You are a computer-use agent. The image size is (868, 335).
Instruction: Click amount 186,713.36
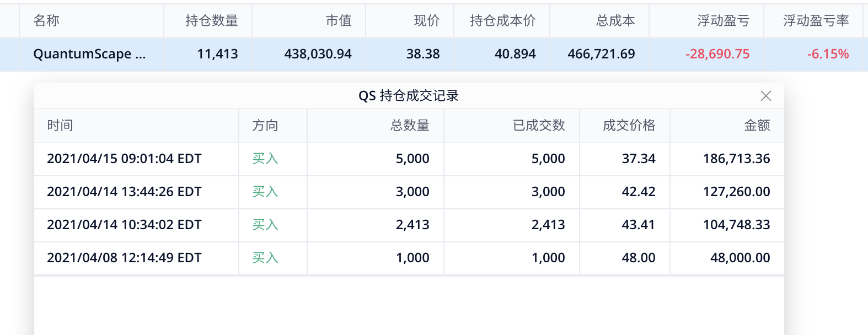coord(737,159)
